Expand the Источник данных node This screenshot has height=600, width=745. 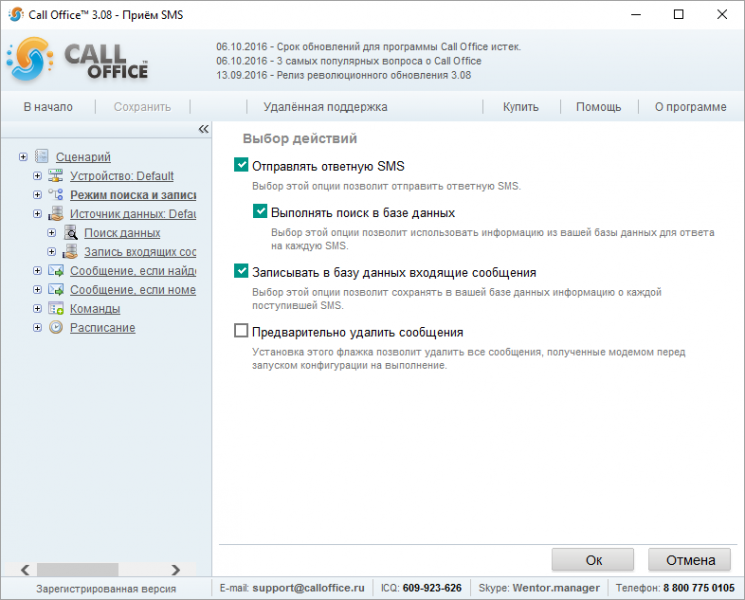(x=37, y=213)
